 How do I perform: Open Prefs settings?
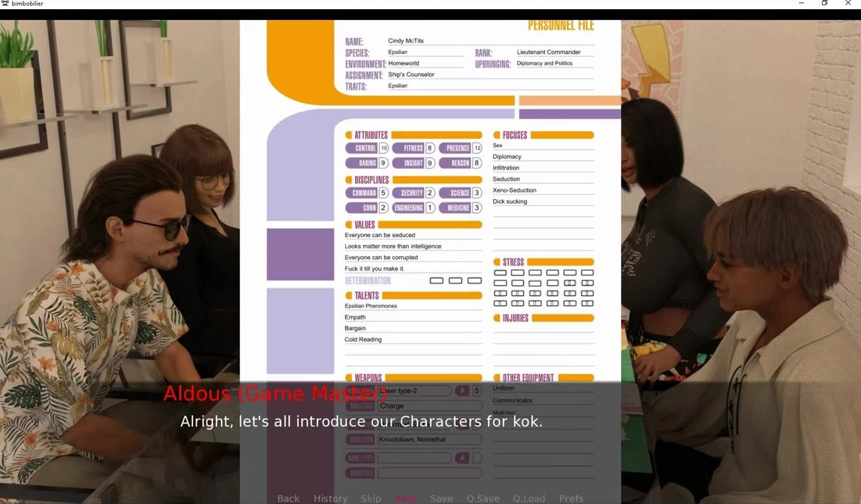coord(571,498)
